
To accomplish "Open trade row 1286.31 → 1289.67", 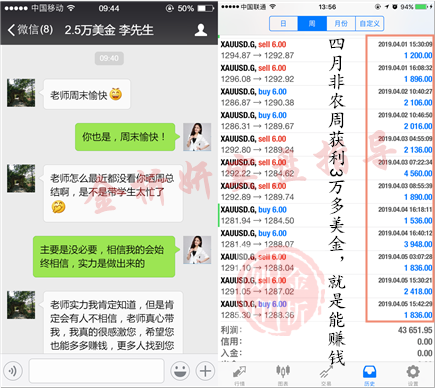I will tap(326, 121).
